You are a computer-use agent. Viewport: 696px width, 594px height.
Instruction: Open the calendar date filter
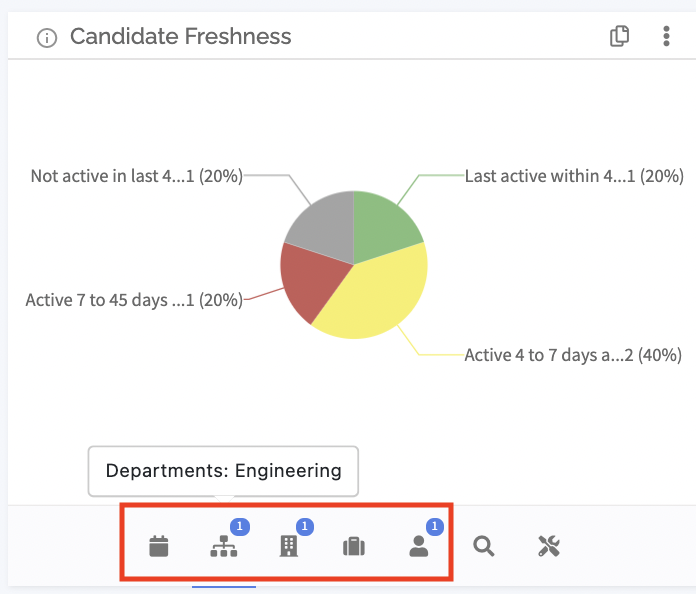[158, 546]
